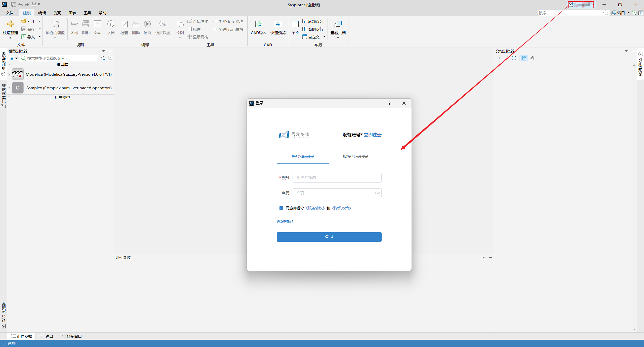Image resolution: width=644 pixels, height=347 pixels.
Task: Switch to the 图表 ribbon tab
Action: (x=72, y=13)
